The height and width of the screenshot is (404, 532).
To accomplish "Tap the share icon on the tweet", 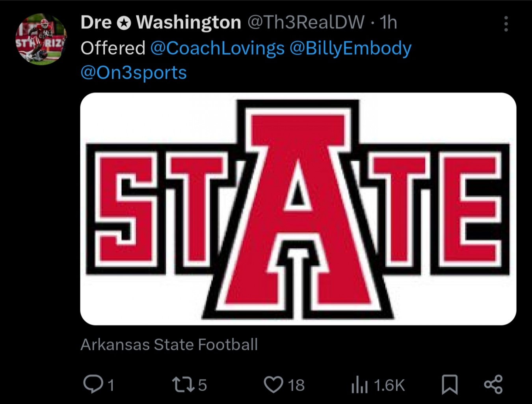I will [493, 385].
